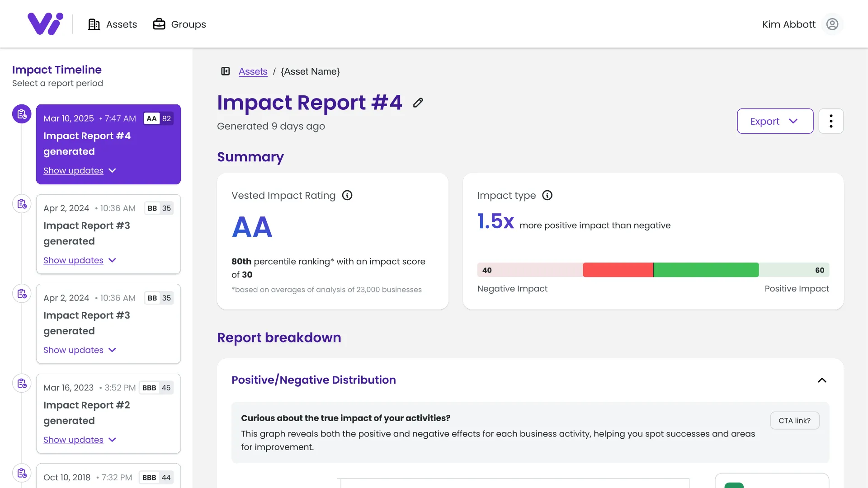The image size is (868, 488).
Task: Click the red segment of the impact bar
Action: [x=618, y=270]
